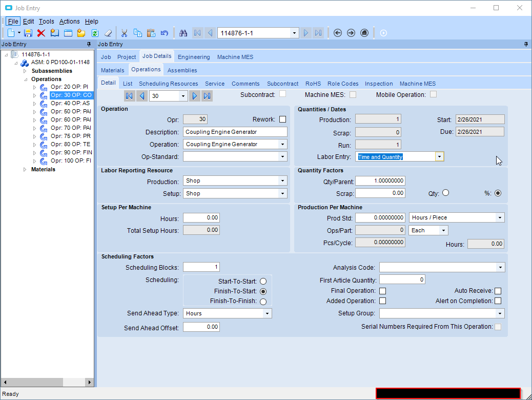This screenshot has width=532, height=400.
Task: Click the Home circle icon in toolbar
Action: coord(364,33)
